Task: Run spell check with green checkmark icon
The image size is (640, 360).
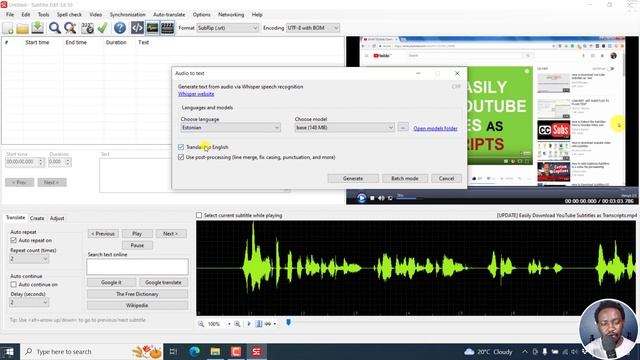Action: click(102, 28)
